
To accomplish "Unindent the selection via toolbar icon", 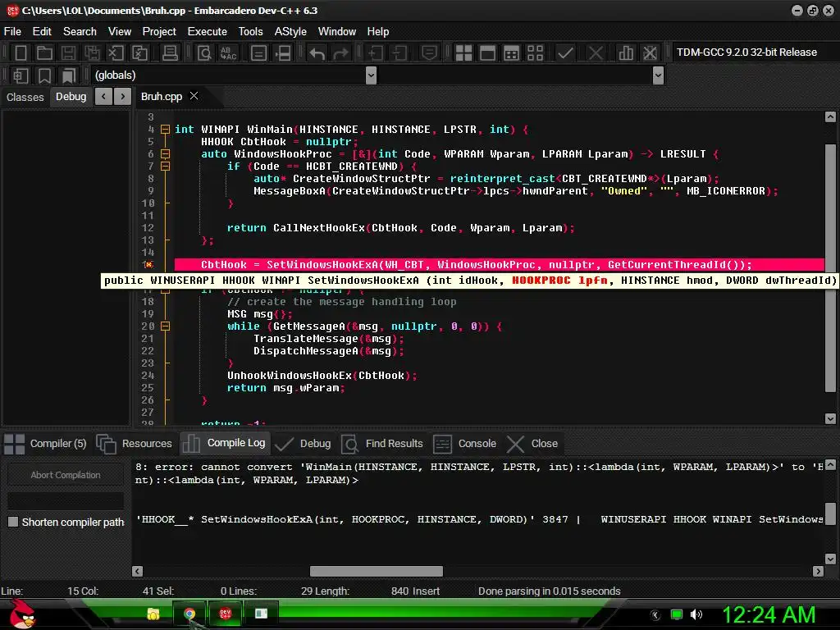I will [x=399, y=52].
